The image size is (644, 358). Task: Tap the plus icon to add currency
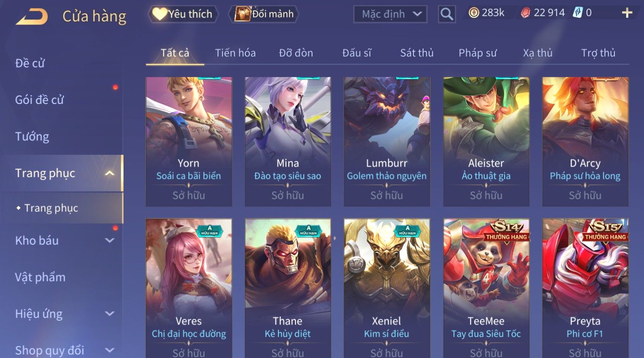click(x=627, y=13)
